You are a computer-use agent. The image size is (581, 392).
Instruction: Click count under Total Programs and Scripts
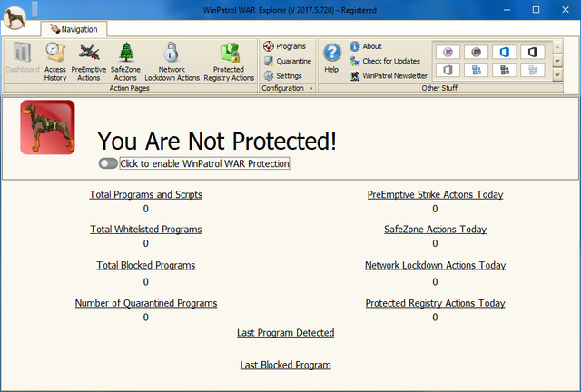click(x=146, y=209)
